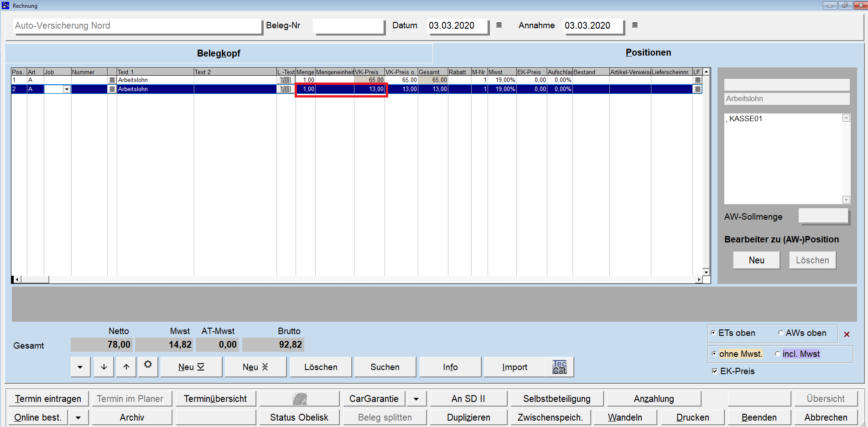
Task: Move the position down with the arrow button
Action: [104, 367]
